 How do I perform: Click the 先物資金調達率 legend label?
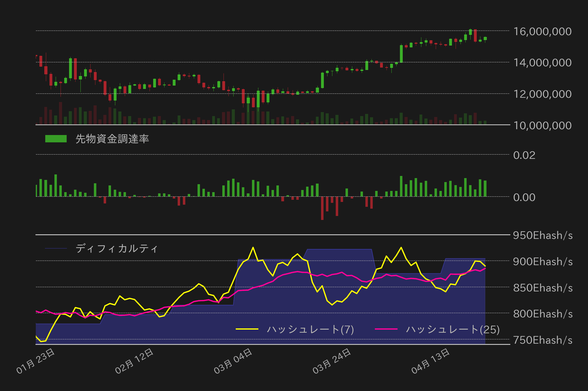tap(112, 139)
